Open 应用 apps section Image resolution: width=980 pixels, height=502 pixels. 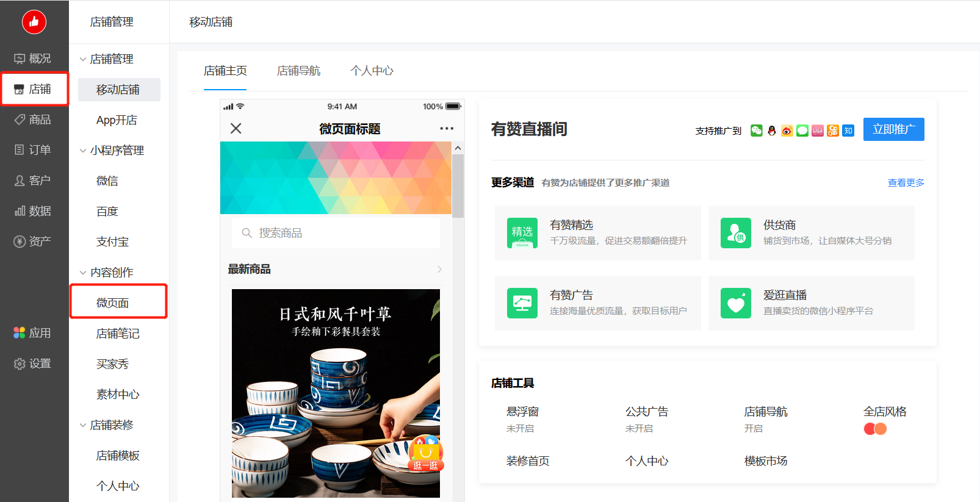coord(34,333)
